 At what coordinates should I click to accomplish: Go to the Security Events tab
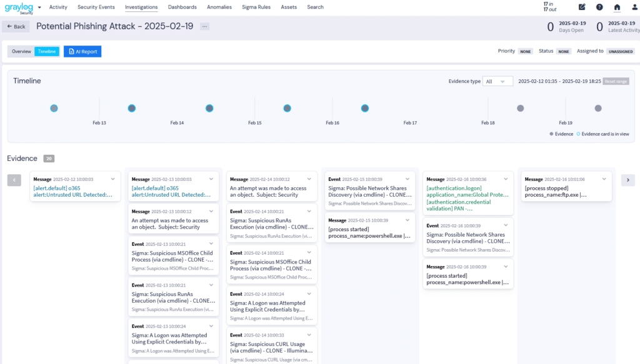tap(96, 7)
